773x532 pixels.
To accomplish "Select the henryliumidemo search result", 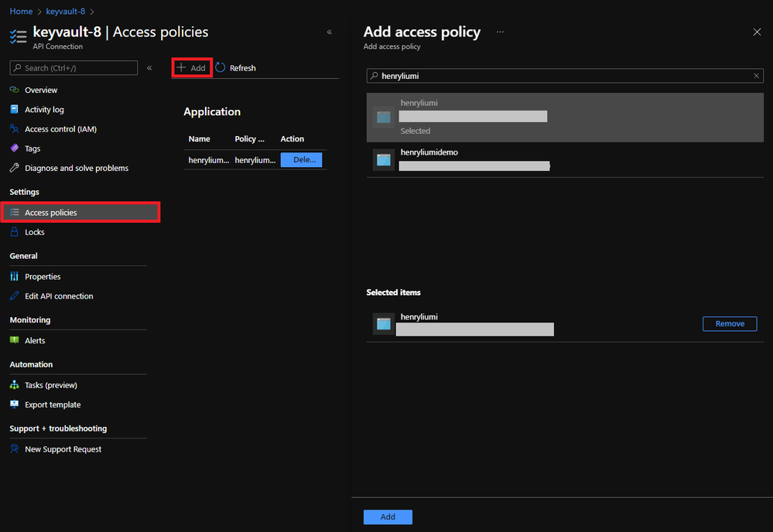I will (565, 160).
